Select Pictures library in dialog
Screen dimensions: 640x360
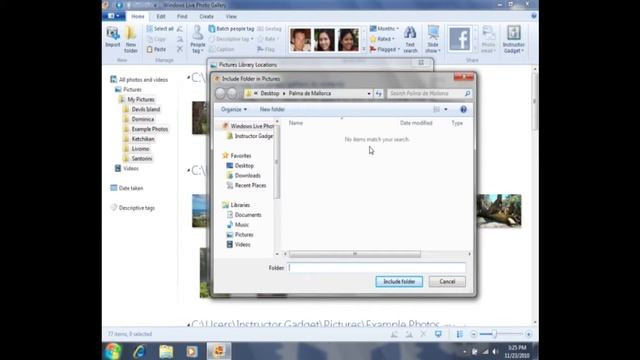pos(240,235)
